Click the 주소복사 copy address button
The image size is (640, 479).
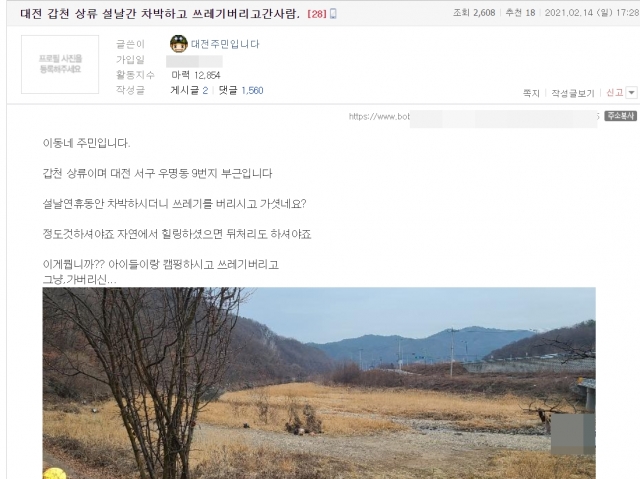pos(620,116)
